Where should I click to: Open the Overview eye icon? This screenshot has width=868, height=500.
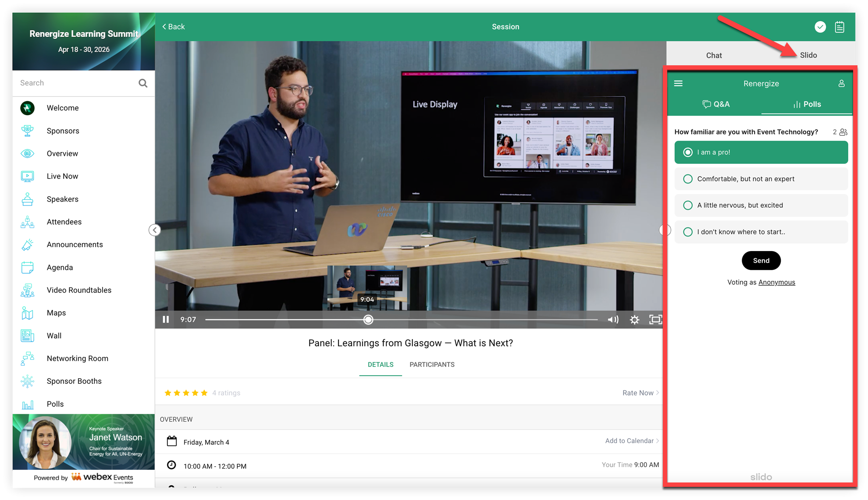point(27,153)
